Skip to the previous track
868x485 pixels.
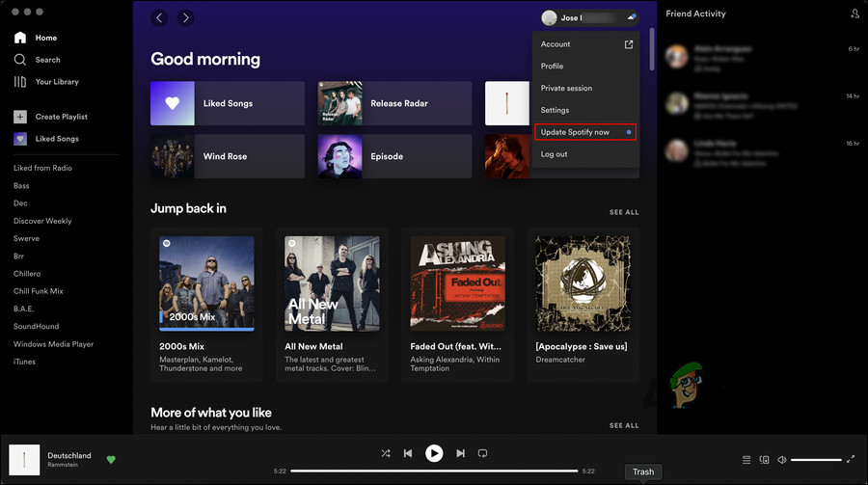coord(408,453)
